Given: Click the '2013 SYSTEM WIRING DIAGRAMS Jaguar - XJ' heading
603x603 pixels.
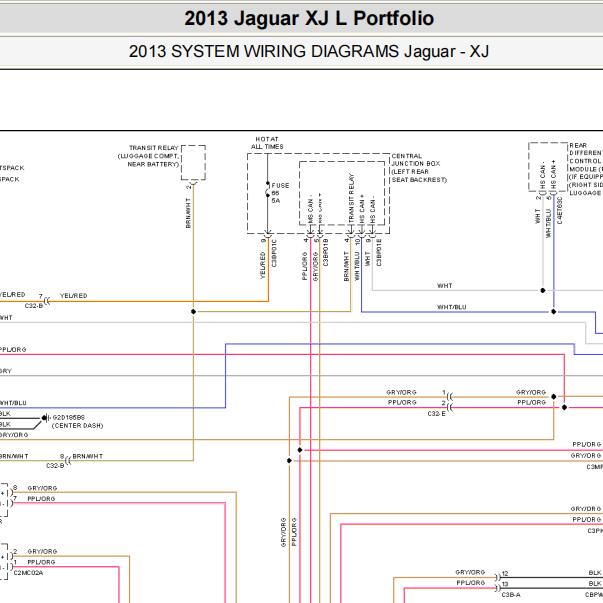Looking at the screenshot, I should (309, 52).
